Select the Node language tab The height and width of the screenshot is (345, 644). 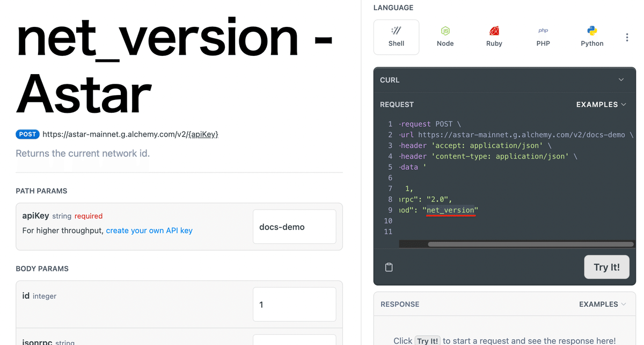[445, 37]
